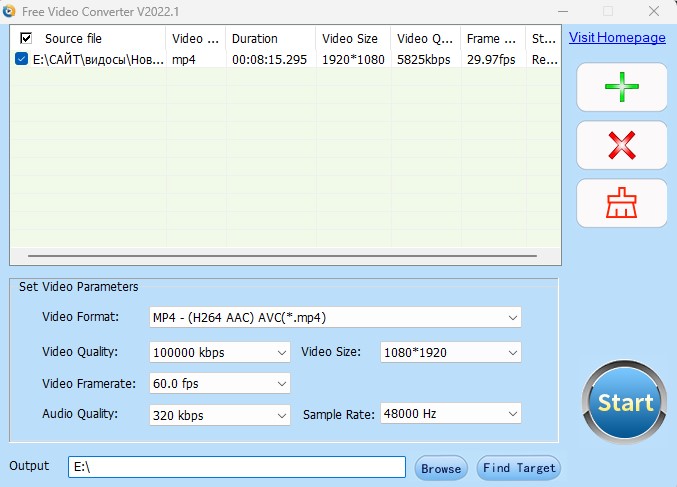Open the Video Format dropdown
The height and width of the screenshot is (487, 677).
point(335,317)
